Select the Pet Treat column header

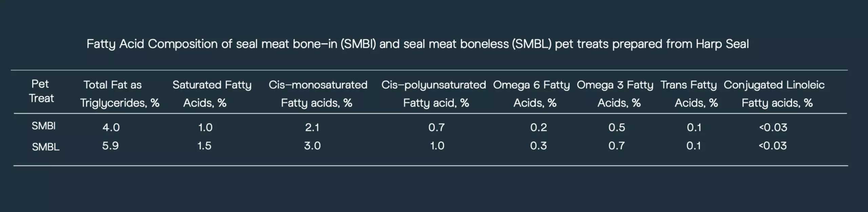point(41,91)
